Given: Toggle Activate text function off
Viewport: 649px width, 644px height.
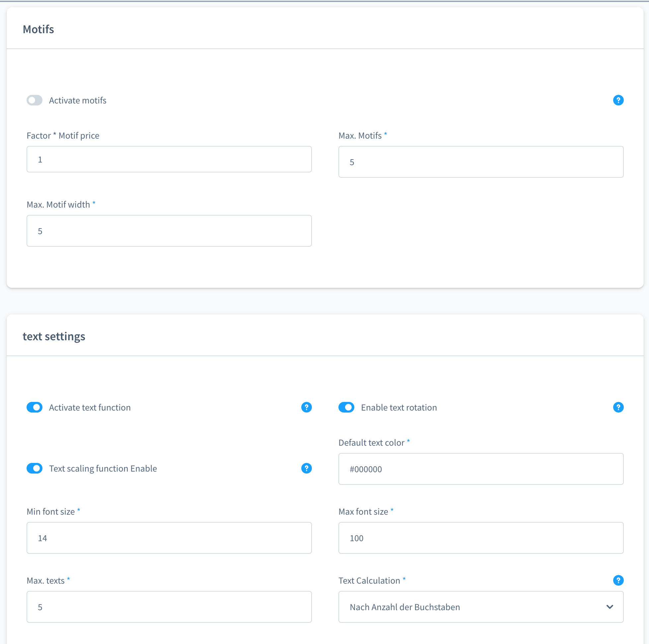Looking at the screenshot, I should coord(35,407).
